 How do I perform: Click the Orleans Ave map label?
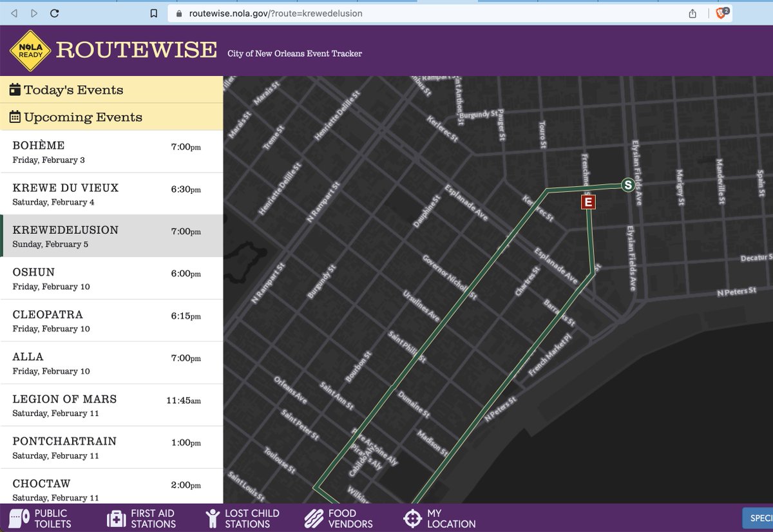pos(290,390)
